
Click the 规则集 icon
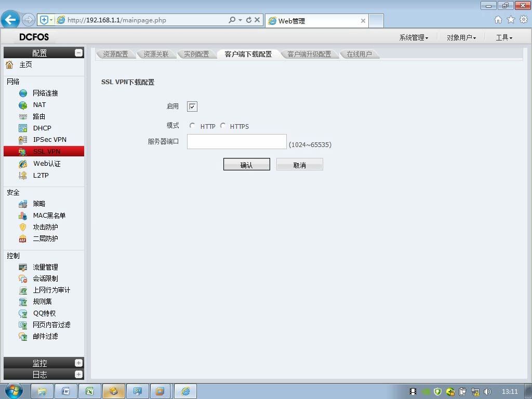pyautogui.click(x=23, y=302)
